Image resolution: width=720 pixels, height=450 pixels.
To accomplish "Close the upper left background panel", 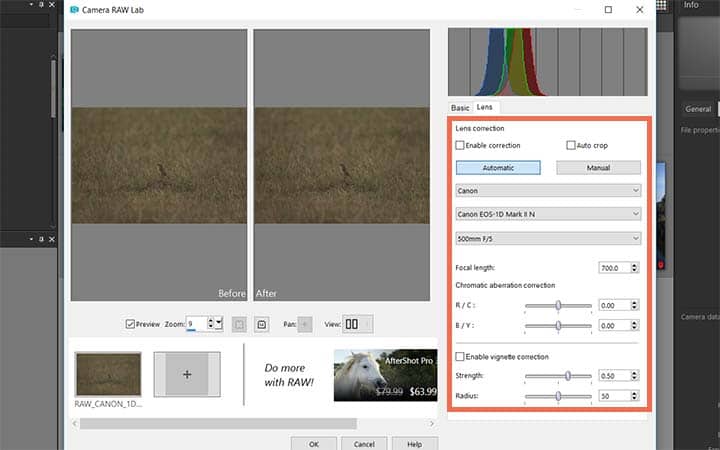I will pos(51,5).
